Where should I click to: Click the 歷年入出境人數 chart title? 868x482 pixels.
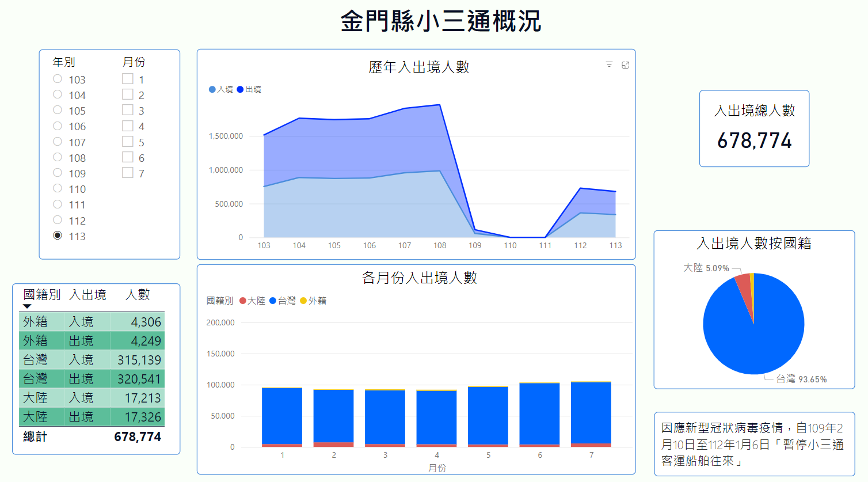(x=419, y=67)
